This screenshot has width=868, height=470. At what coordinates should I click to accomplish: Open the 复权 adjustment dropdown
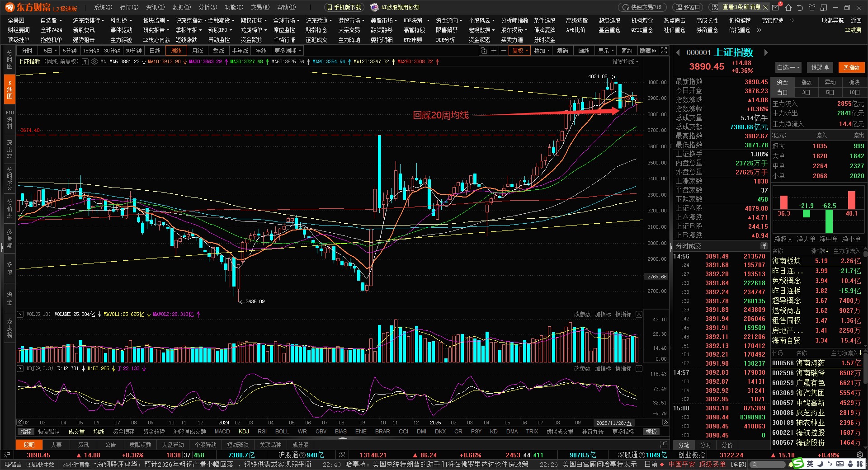coord(520,51)
